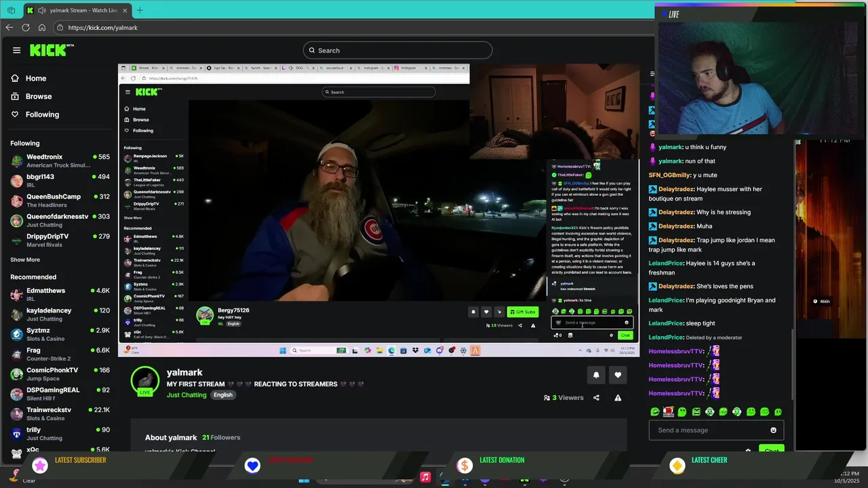Click the 3 Viewers count
This screenshot has width=868, height=488.
[x=564, y=398]
